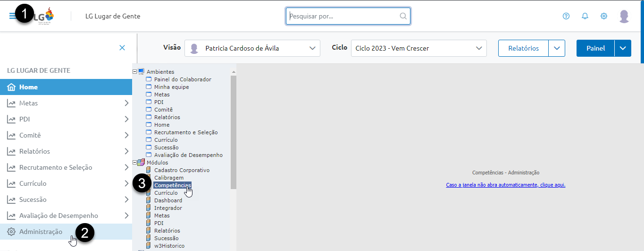Screen dimensions: 644x251
Task: Open Relatórios in the sidebar menu
Action: point(66,151)
